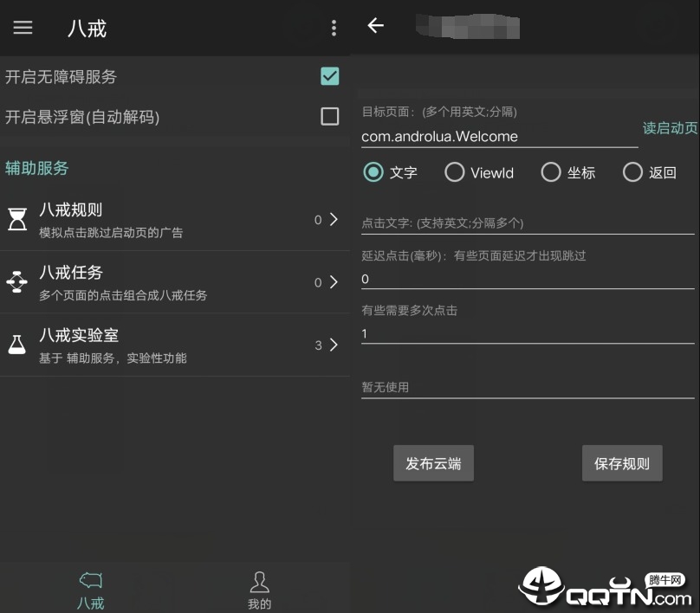This screenshot has height=613, width=700.
Task: Tap the person icon for 我的
Action: tap(259, 582)
